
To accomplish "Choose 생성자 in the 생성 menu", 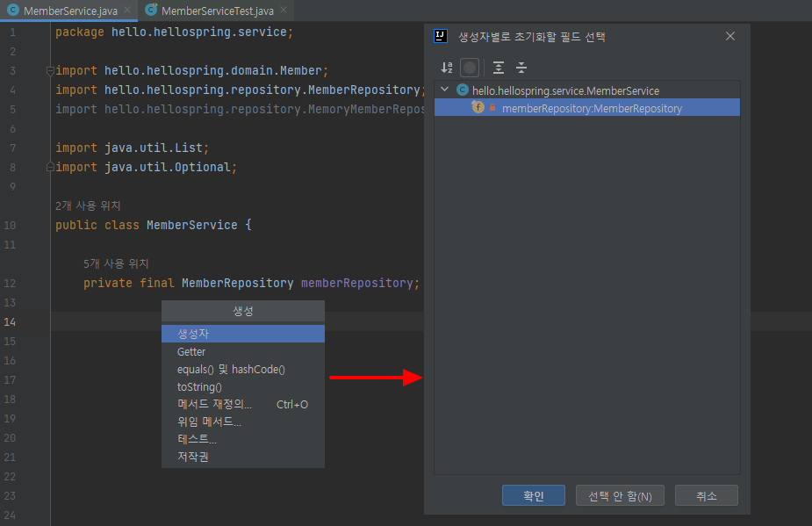I will click(243, 334).
